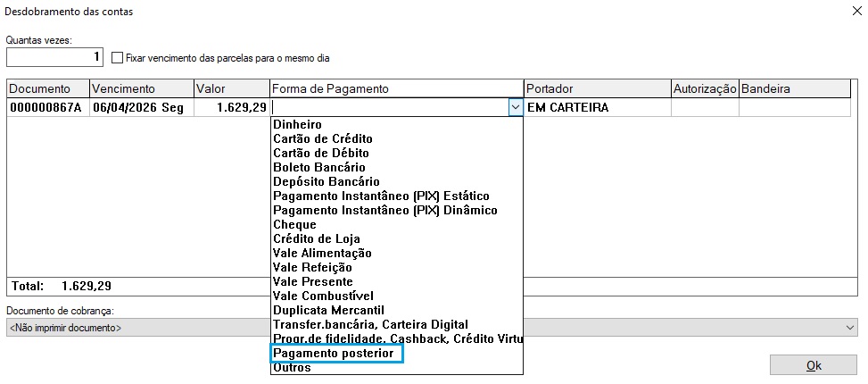Click the Portador column header
868x384 pixels.
[550, 89]
